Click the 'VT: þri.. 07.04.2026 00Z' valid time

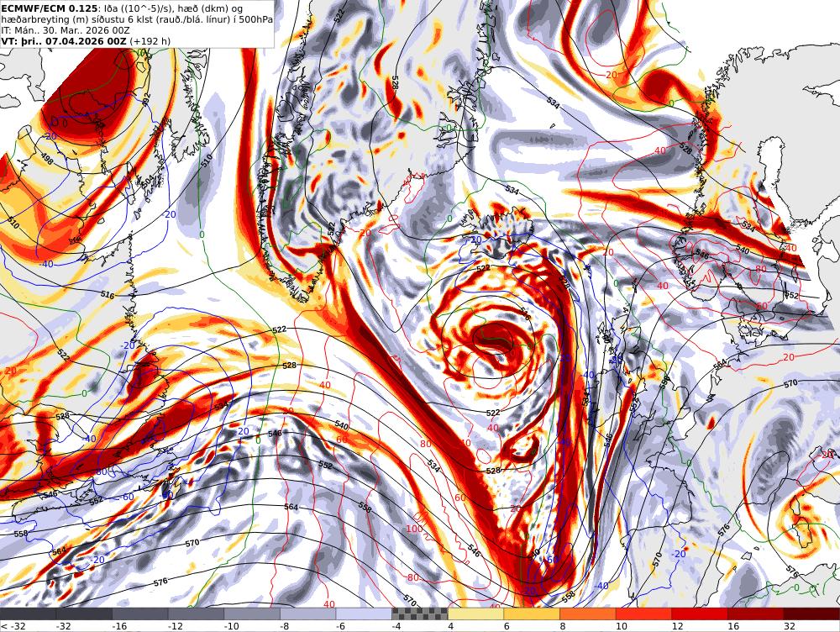(64, 41)
